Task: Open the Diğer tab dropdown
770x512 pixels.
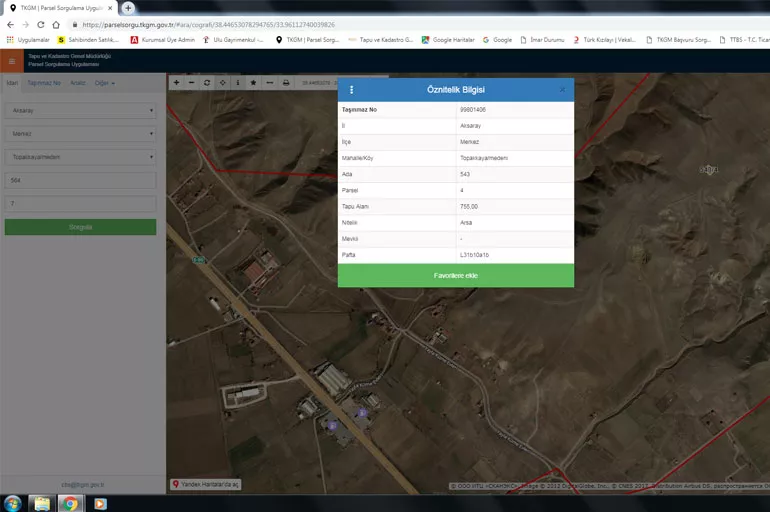Action: (104, 84)
